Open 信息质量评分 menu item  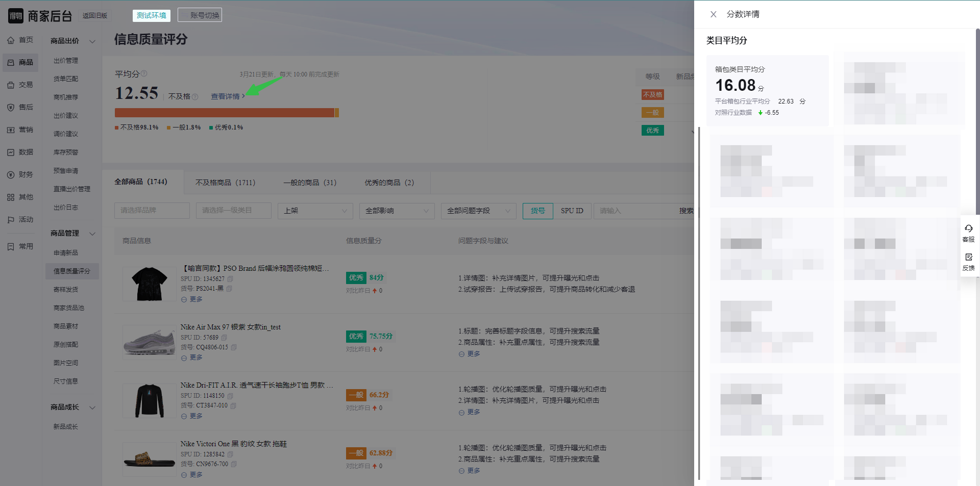(72, 271)
